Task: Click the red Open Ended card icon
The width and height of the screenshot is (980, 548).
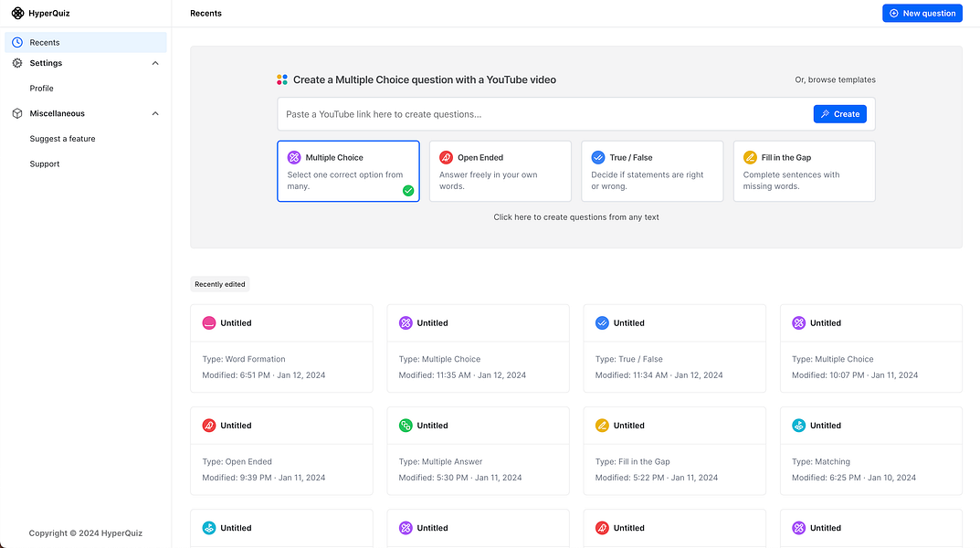Action: (x=209, y=426)
